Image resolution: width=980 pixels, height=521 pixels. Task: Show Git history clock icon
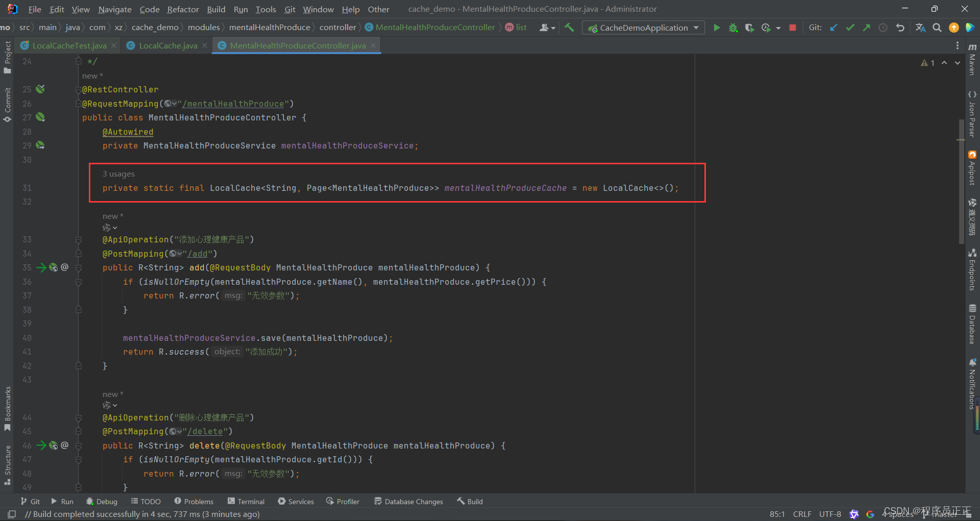(x=883, y=28)
